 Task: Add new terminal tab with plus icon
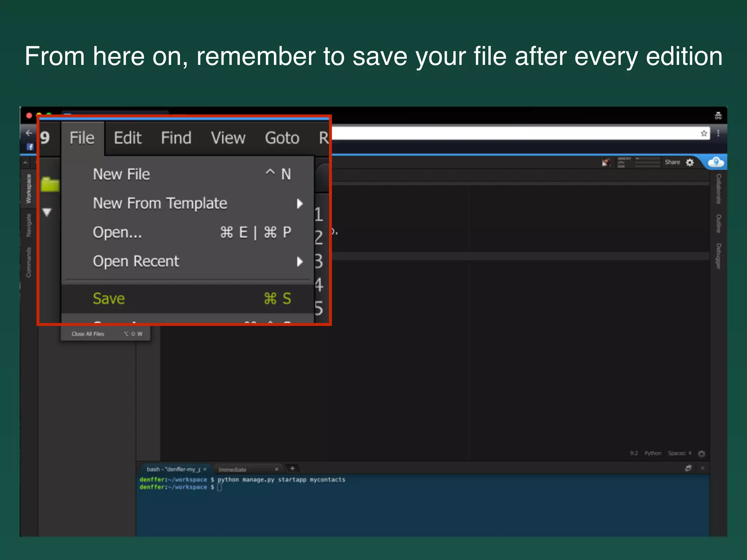[x=292, y=468]
